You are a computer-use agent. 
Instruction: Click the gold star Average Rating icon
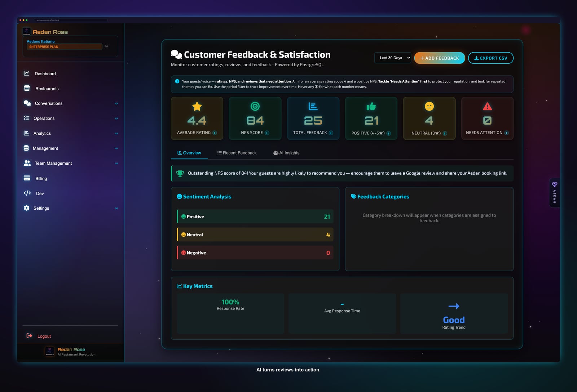pos(197,106)
